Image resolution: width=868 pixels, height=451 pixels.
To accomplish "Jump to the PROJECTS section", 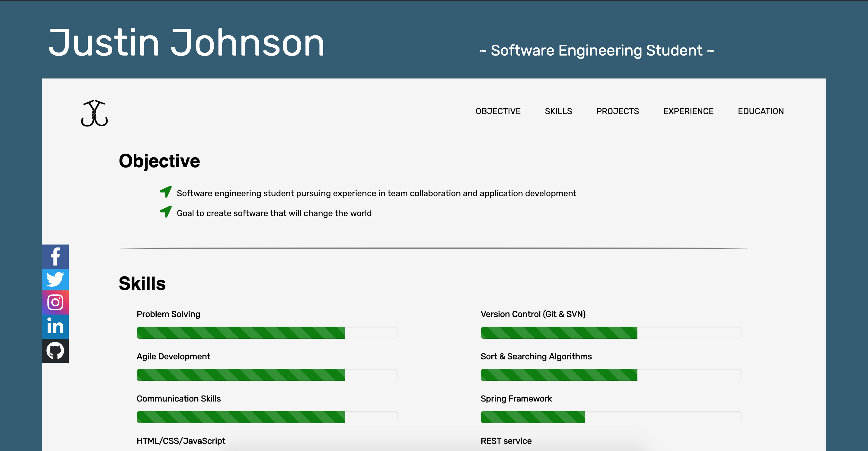I will (x=617, y=111).
